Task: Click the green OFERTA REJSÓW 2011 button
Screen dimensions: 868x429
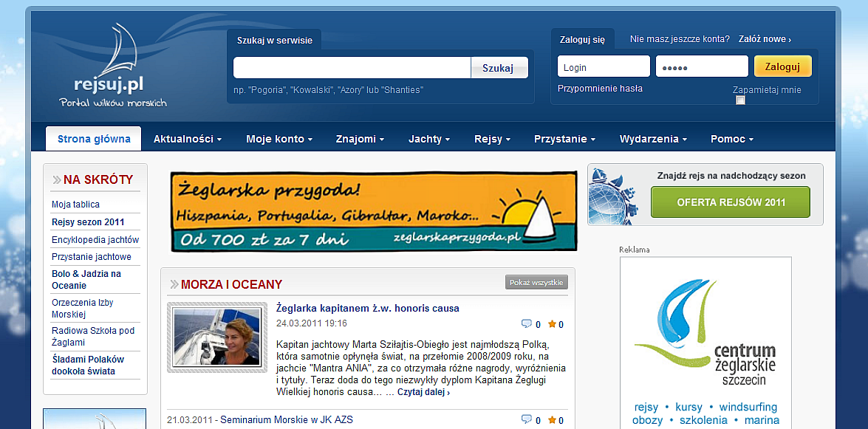Action: [730, 202]
